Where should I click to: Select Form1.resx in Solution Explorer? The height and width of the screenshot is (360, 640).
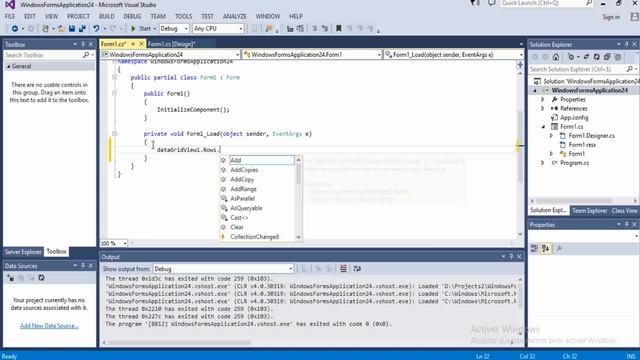pos(582,144)
